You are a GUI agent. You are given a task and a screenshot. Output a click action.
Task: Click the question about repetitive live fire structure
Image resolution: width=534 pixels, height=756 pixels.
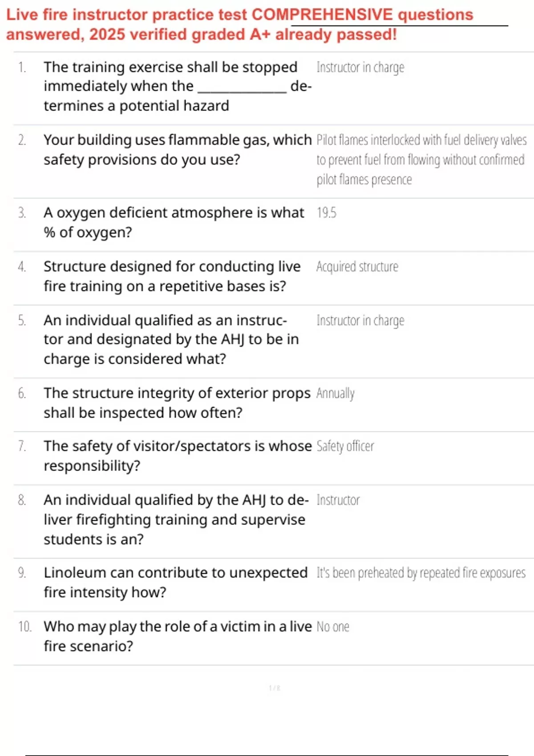[172, 276]
